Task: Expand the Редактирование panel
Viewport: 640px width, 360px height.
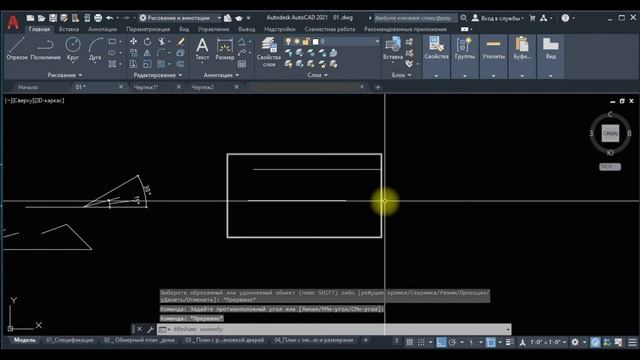Action: [158, 75]
